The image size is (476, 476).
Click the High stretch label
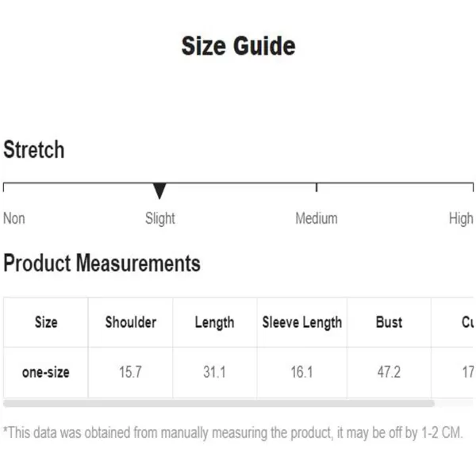coord(461,219)
